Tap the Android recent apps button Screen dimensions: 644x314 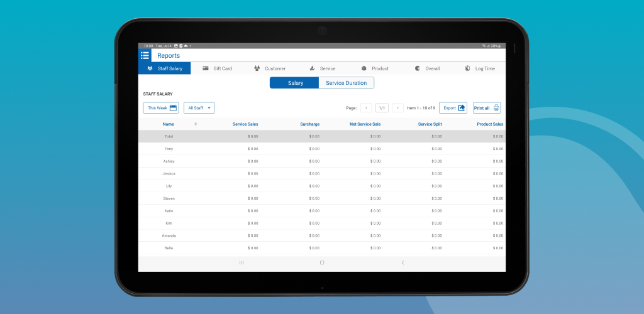pyautogui.click(x=241, y=263)
